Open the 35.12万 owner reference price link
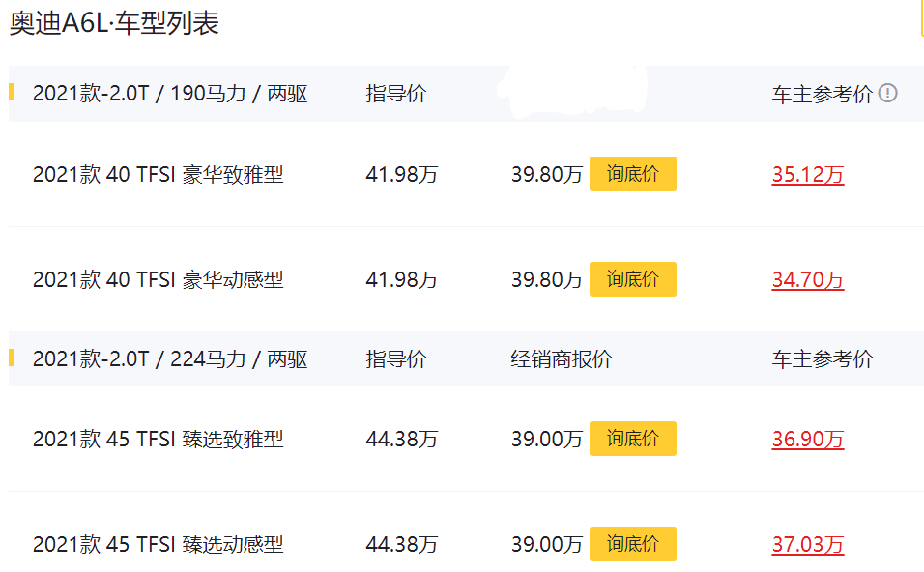Image resolution: width=924 pixels, height=572 pixels. click(x=808, y=174)
